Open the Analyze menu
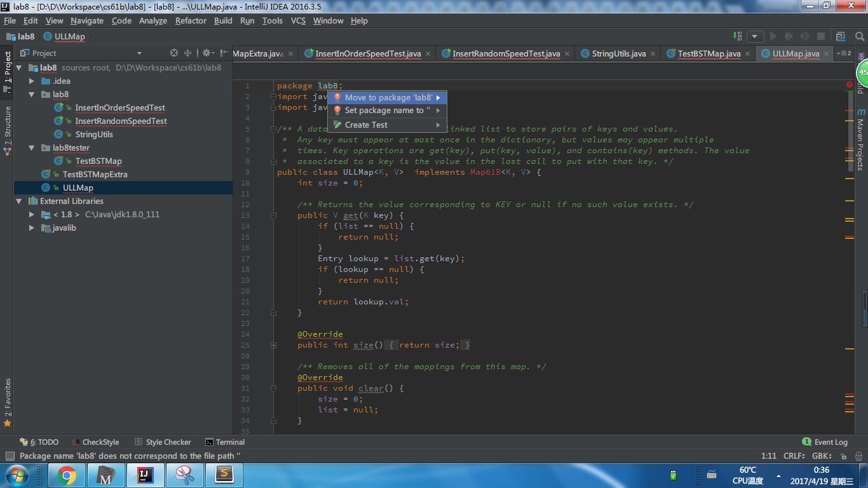 click(x=153, y=20)
